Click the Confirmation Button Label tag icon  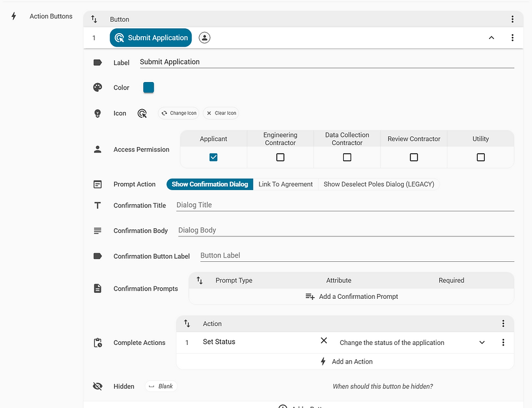(x=98, y=256)
